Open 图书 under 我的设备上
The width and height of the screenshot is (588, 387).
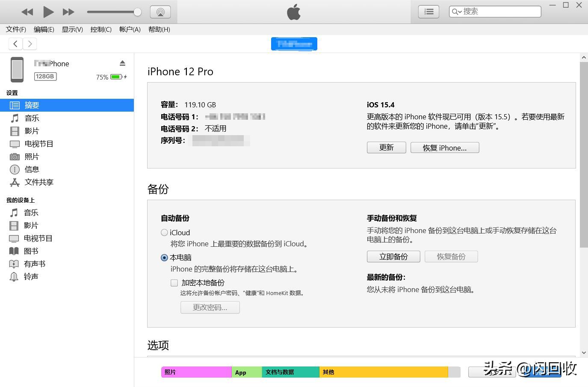click(x=30, y=251)
